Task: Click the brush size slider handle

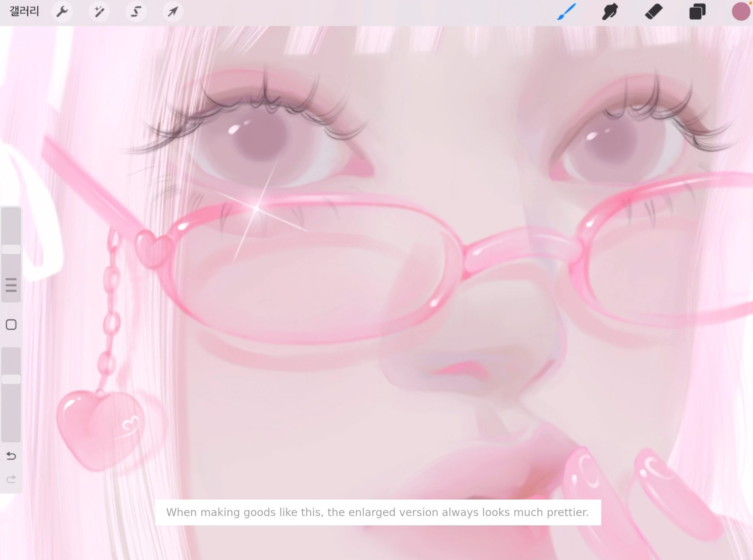Action: [11, 249]
